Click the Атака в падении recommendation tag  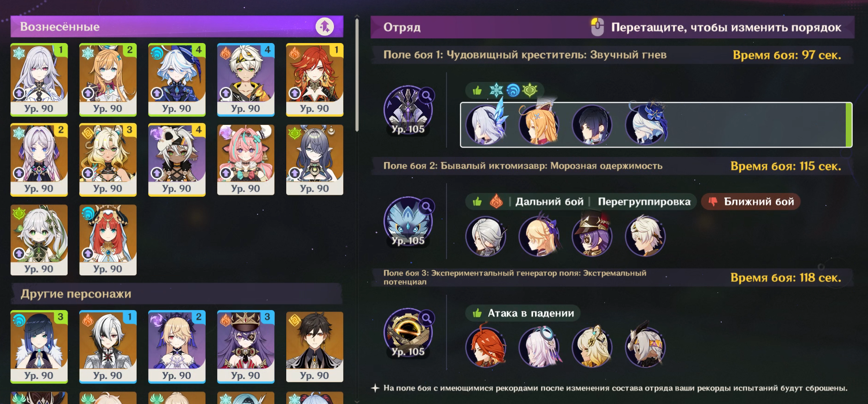(522, 313)
